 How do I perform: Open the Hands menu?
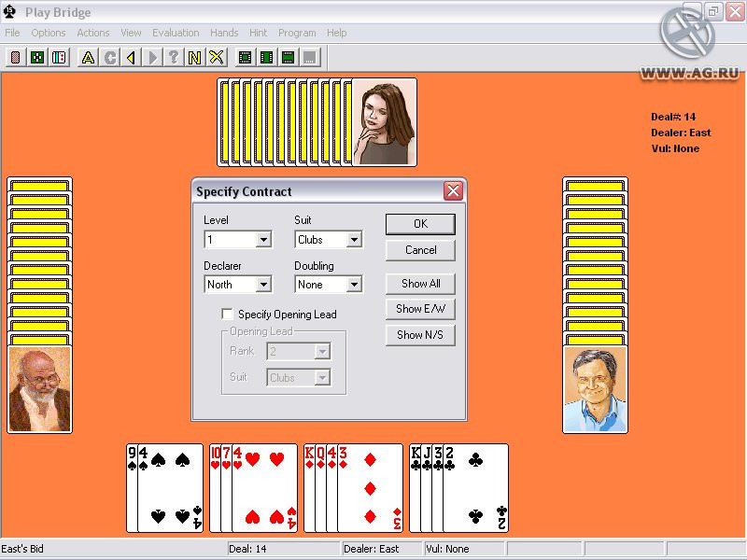tap(224, 33)
